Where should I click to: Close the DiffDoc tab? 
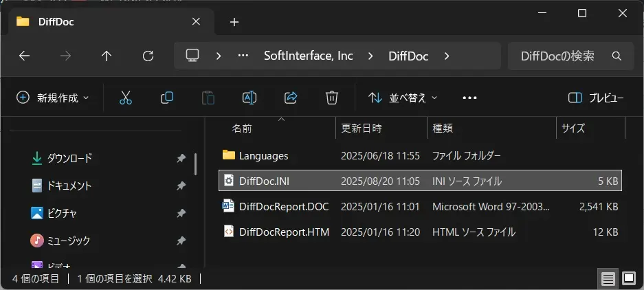pos(196,21)
